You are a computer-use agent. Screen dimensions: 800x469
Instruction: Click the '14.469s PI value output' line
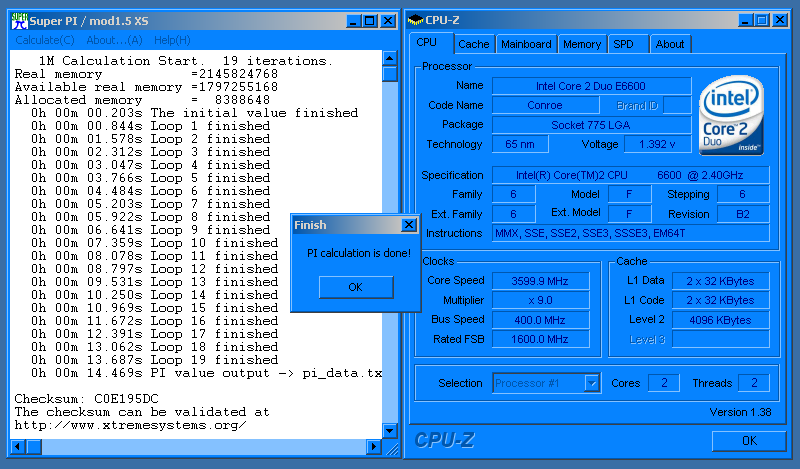point(207,373)
